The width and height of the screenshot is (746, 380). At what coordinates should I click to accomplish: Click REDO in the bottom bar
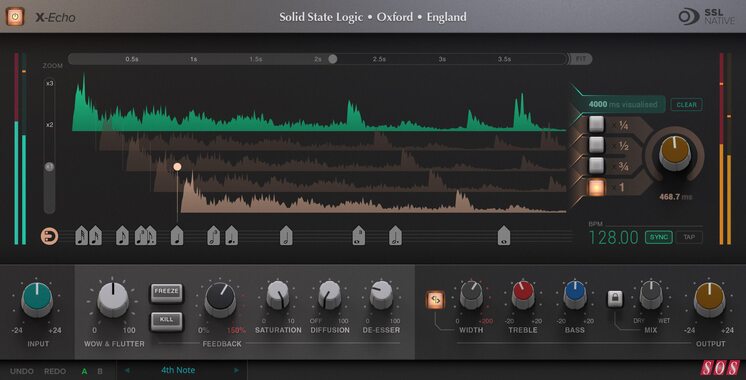coord(55,371)
